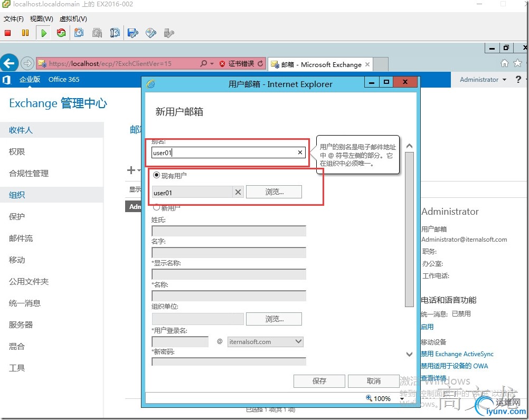Expand the Administrator account dropdown

pyautogui.click(x=504, y=80)
